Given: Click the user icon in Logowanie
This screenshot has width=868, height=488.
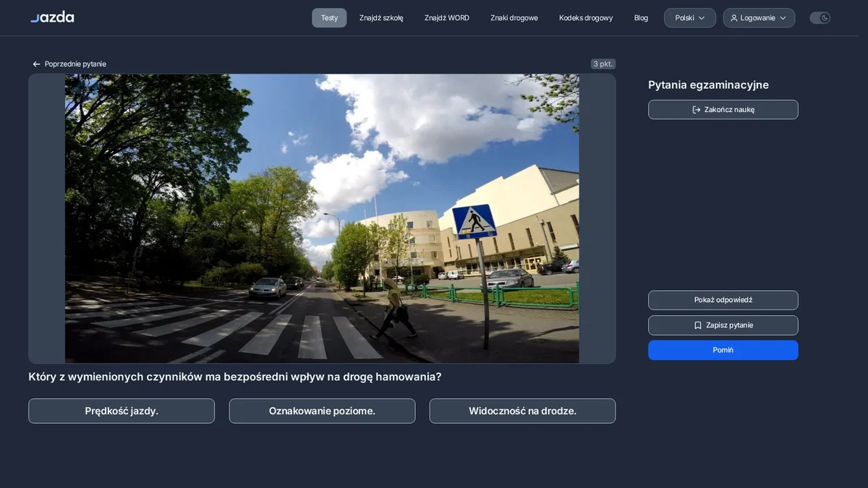Looking at the screenshot, I should coord(734,18).
